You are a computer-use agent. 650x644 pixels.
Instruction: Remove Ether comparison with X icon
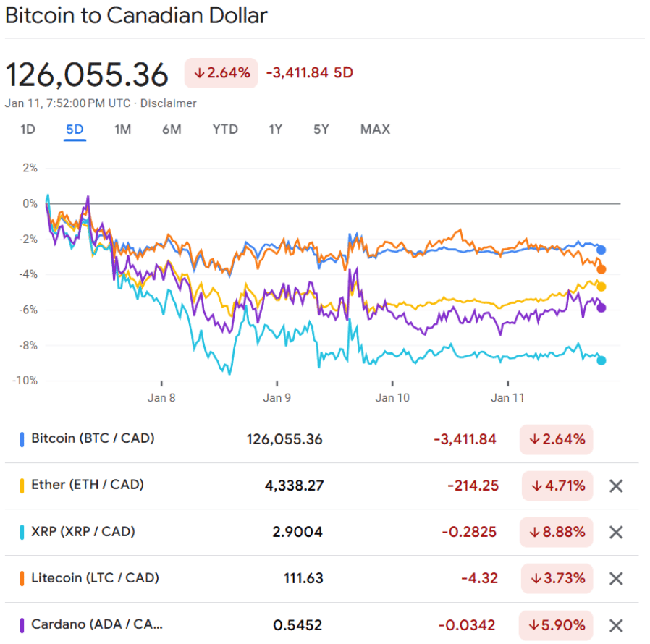click(615, 486)
